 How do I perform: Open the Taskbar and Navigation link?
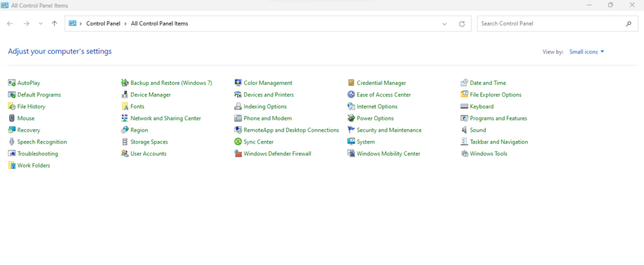(499, 142)
